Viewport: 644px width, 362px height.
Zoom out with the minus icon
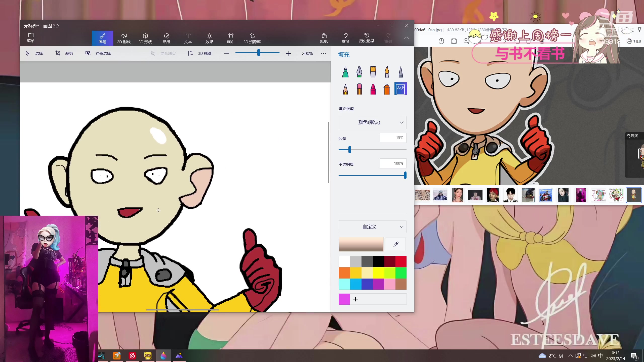[x=226, y=53]
